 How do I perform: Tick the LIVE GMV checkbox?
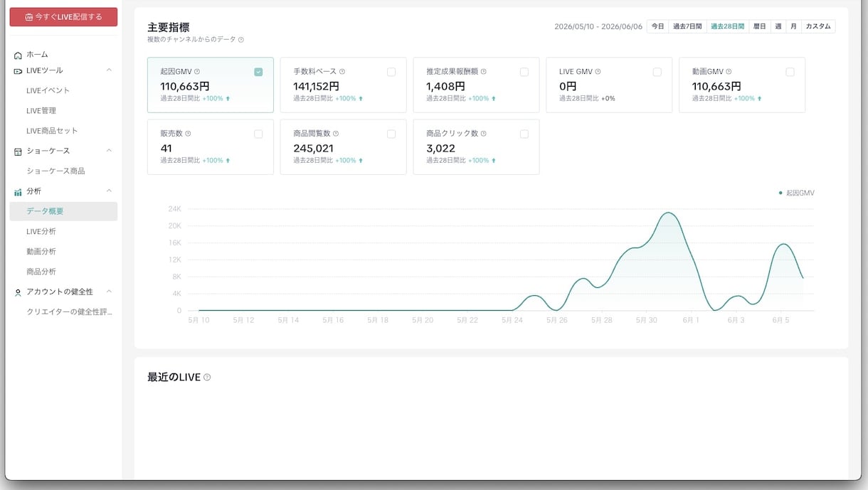pyautogui.click(x=657, y=72)
